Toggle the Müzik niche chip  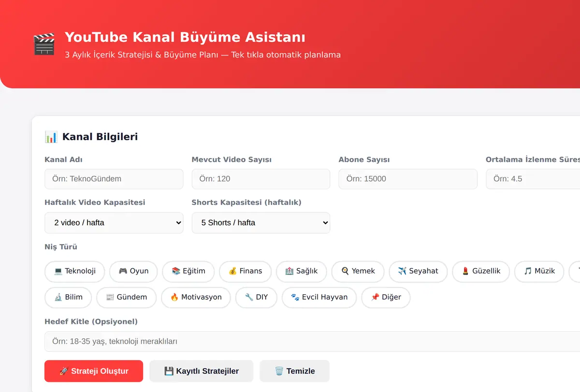(539, 271)
